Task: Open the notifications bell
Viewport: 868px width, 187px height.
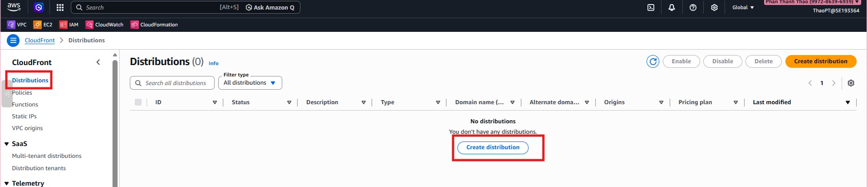Action: point(671,7)
